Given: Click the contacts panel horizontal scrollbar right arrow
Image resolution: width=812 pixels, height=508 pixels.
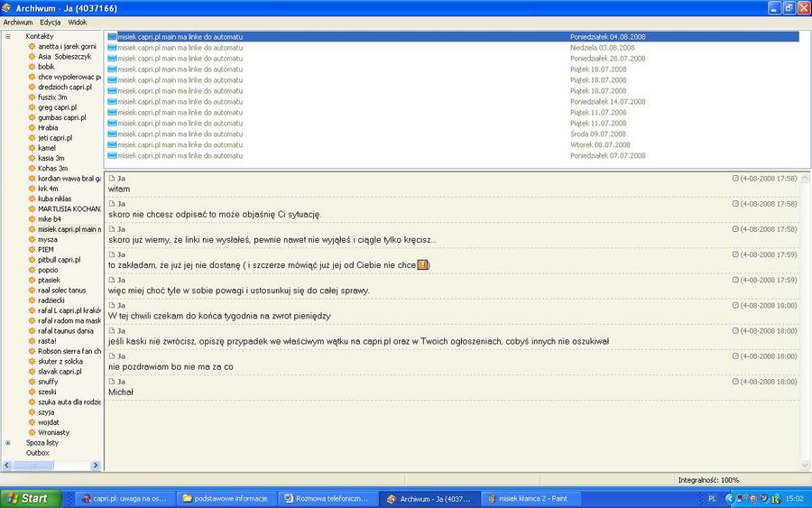Looking at the screenshot, I should click(x=96, y=466).
